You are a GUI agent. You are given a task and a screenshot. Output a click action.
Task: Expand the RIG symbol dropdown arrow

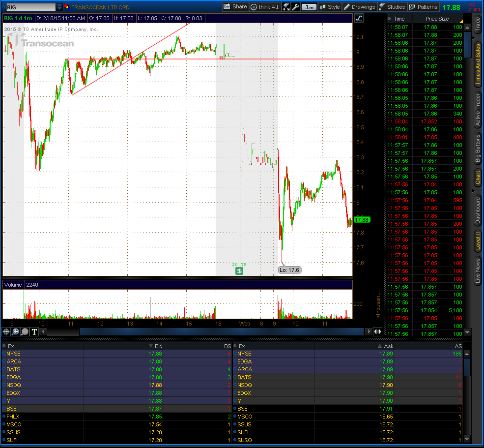coord(59,7)
